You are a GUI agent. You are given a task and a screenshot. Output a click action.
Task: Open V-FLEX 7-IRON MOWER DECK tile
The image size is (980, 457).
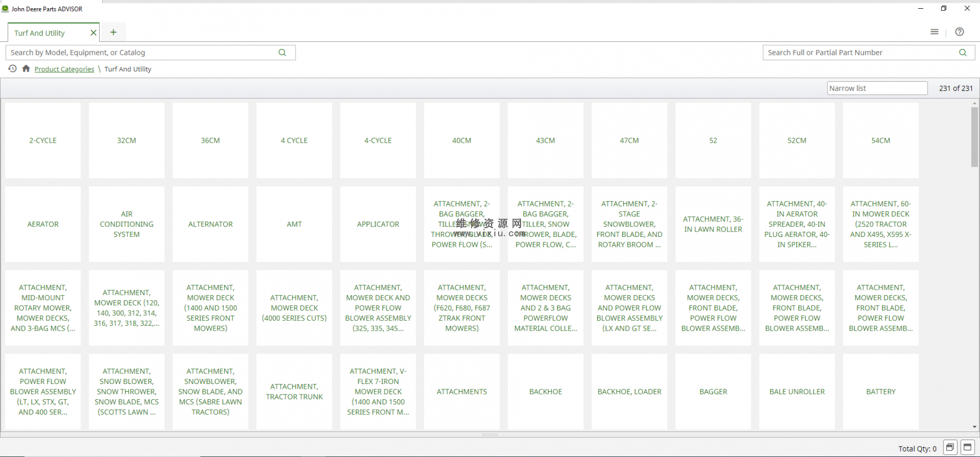pyautogui.click(x=378, y=392)
